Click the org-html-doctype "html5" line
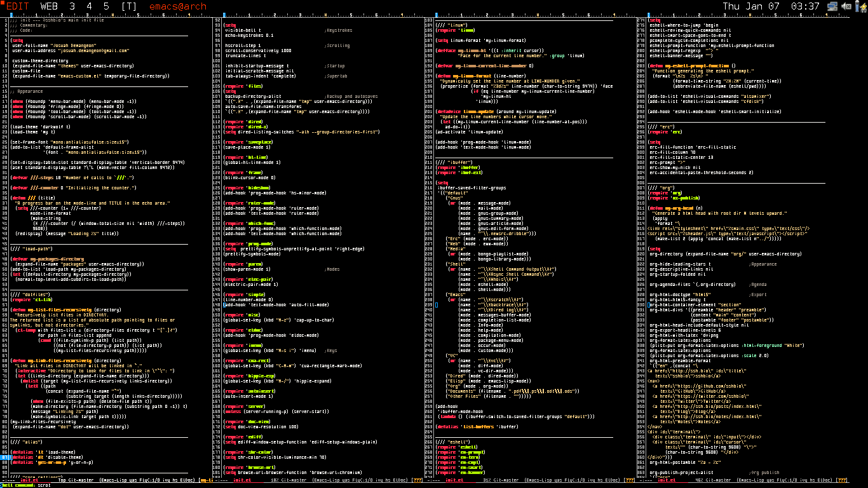 tap(680, 295)
